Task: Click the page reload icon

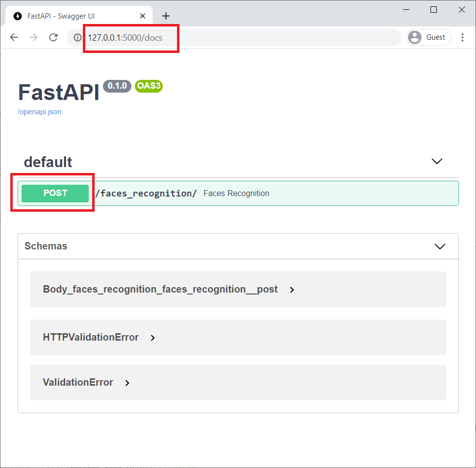Action: [x=53, y=37]
